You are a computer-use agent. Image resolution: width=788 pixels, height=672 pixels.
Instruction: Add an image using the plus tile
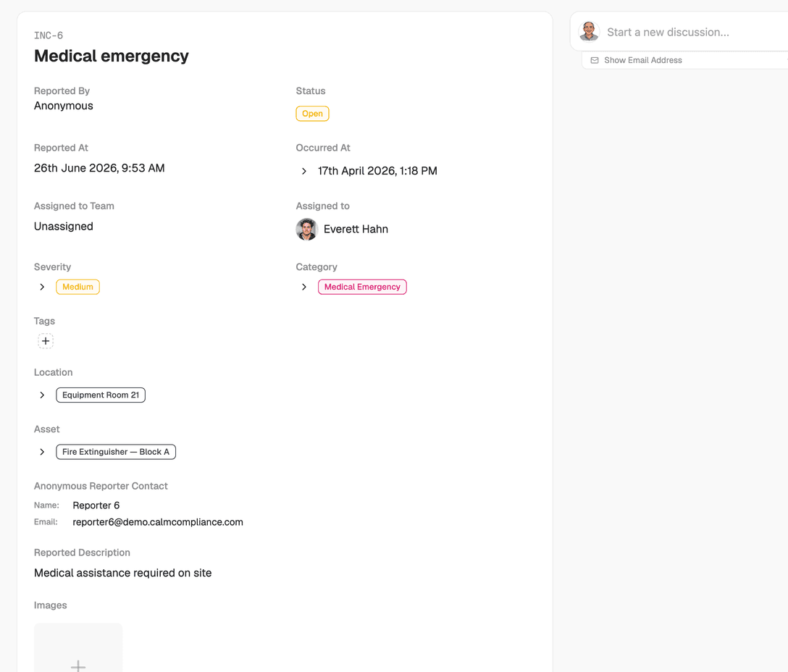(x=78, y=648)
